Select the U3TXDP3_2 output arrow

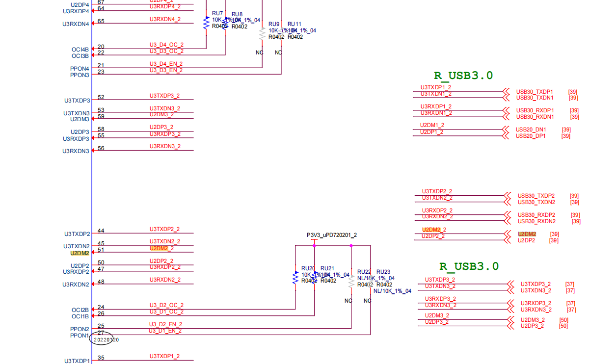(x=510, y=284)
